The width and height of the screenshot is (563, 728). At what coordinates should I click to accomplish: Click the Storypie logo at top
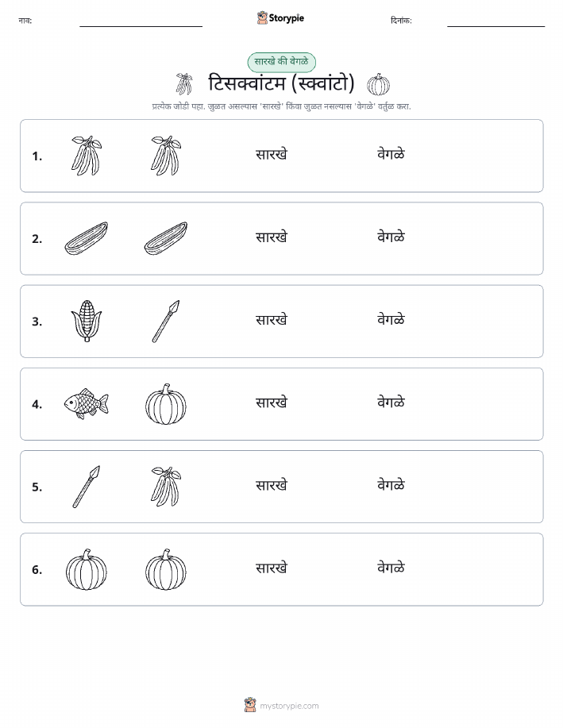pos(280,18)
